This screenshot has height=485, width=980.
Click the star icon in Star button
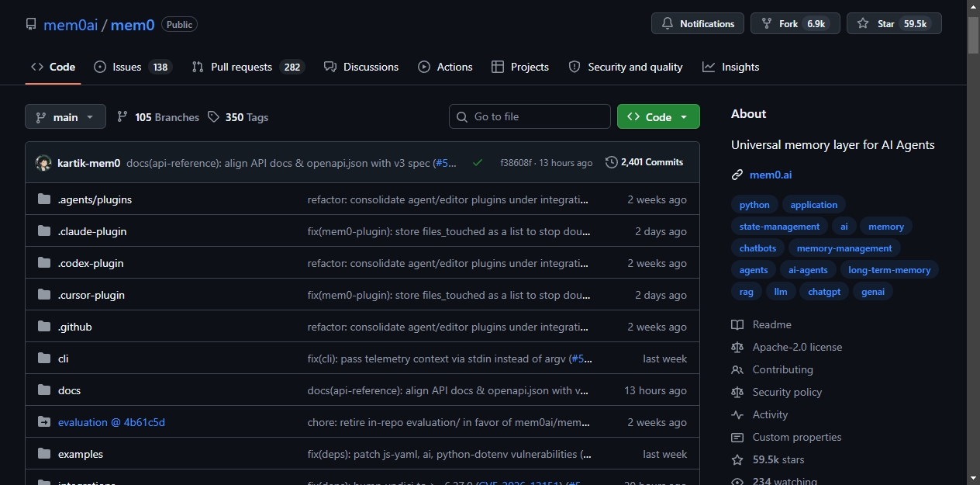tap(863, 24)
